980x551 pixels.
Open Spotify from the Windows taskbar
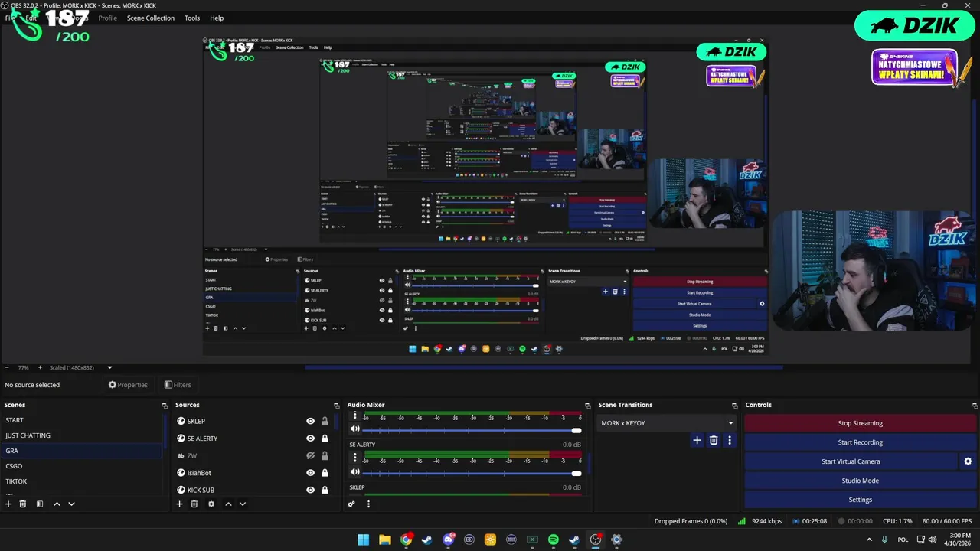pos(554,540)
